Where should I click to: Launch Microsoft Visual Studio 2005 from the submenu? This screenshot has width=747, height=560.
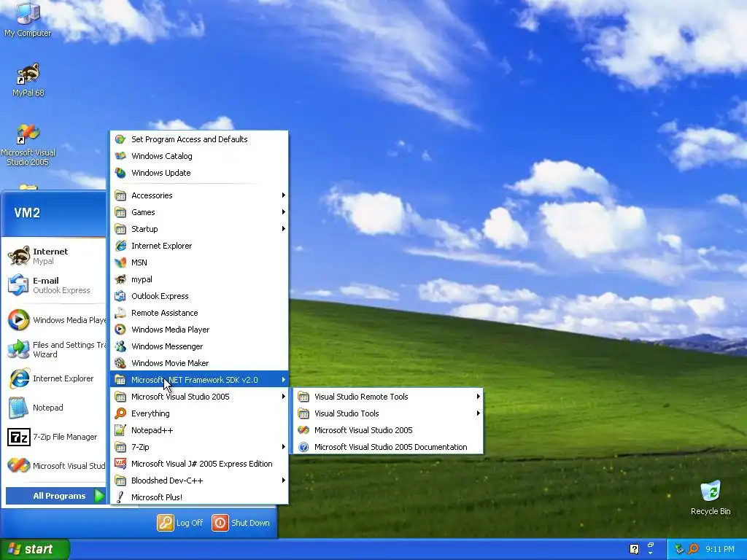pos(388,430)
